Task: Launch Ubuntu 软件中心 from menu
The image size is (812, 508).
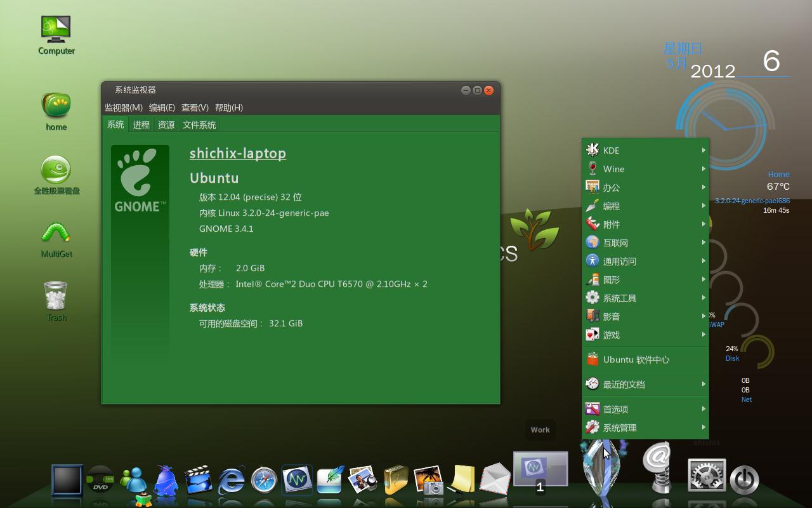Action: click(x=645, y=359)
